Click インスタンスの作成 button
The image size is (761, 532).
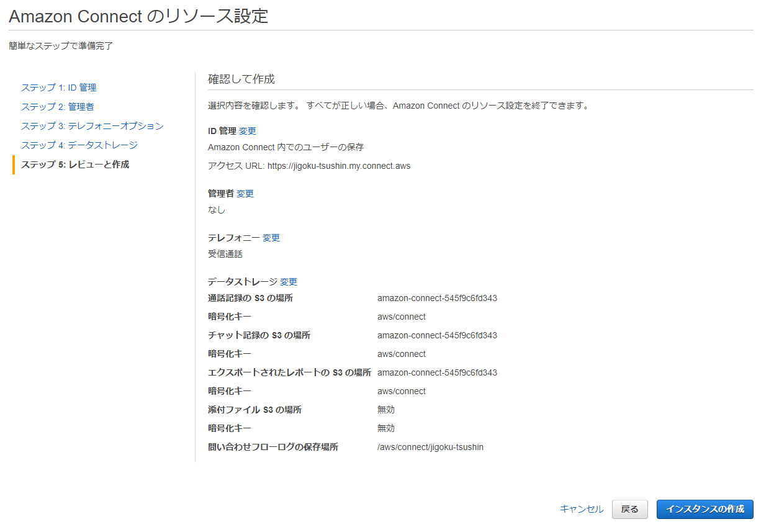[x=705, y=509]
